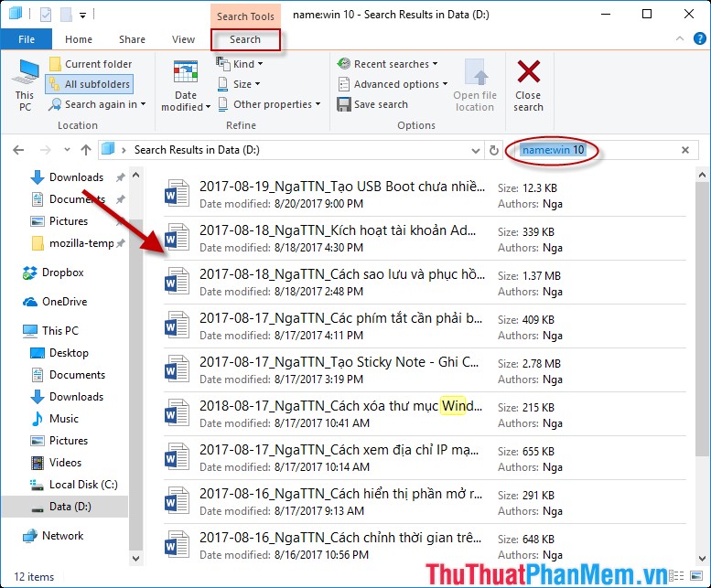Screen dimensions: 711x588
Task: Click Properties icon in Quick Access Toolbar
Action: coord(46,15)
